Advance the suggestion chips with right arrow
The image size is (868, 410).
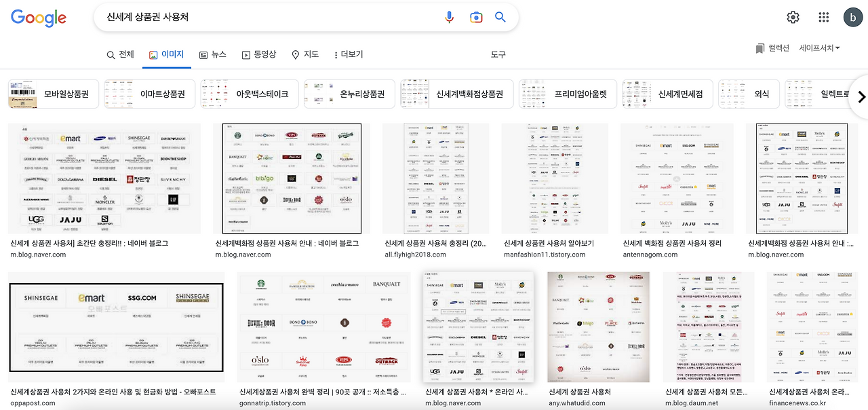coord(861,97)
